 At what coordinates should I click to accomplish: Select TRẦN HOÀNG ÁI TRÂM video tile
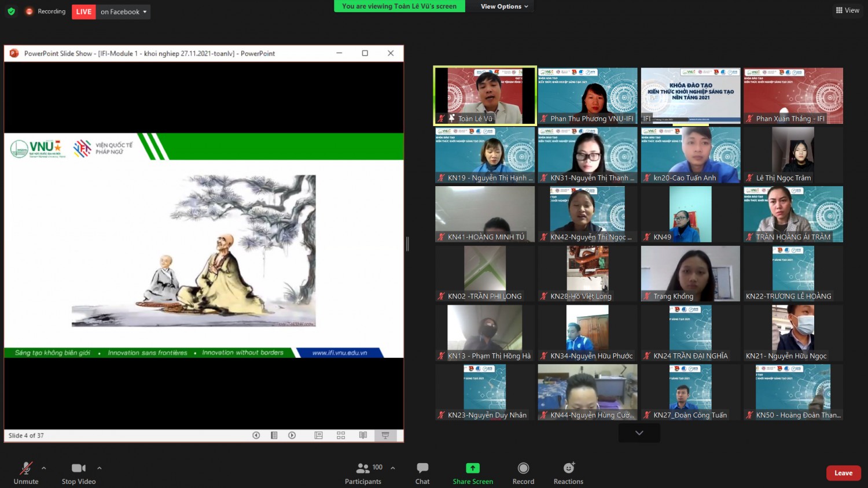pos(793,214)
